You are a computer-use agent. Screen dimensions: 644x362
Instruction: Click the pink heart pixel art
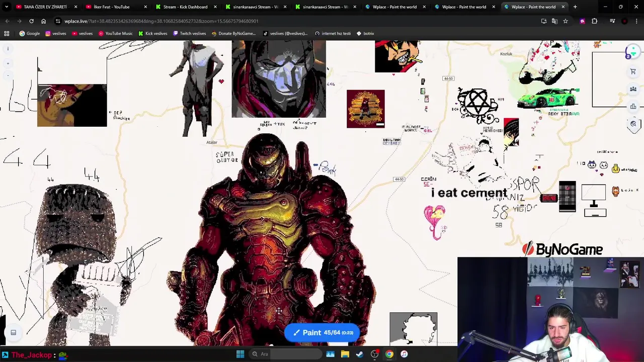(435, 221)
